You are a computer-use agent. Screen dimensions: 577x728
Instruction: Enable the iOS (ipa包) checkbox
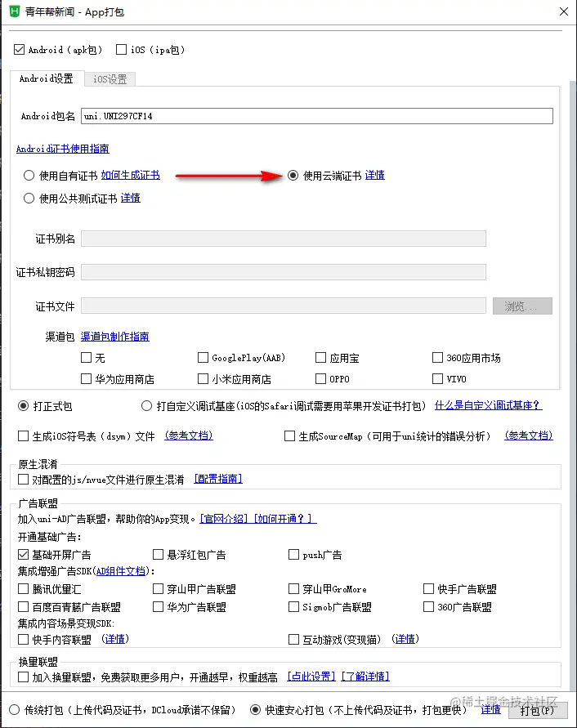tap(121, 49)
